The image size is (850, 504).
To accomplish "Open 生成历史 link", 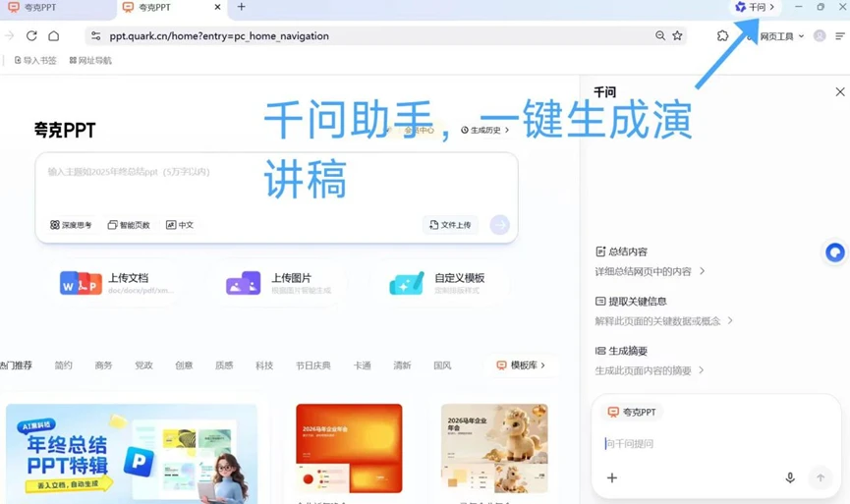I will (x=485, y=130).
